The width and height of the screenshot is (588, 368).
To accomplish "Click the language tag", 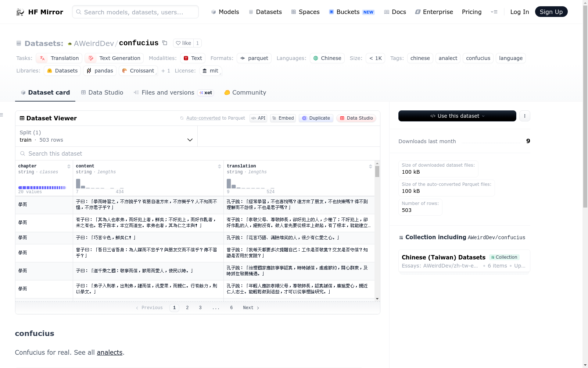I will [511, 58].
